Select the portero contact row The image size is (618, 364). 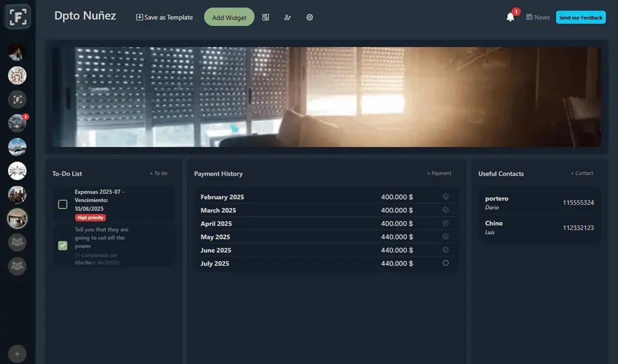pyautogui.click(x=539, y=203)
